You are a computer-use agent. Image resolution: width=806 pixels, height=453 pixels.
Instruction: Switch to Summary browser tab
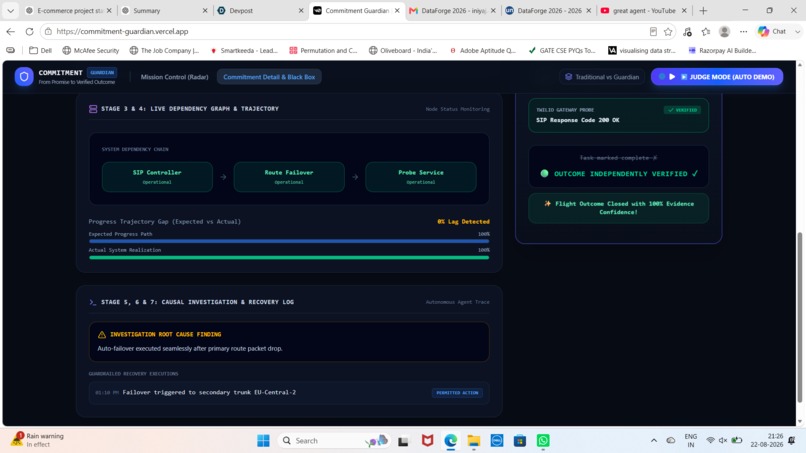point(164,10)
